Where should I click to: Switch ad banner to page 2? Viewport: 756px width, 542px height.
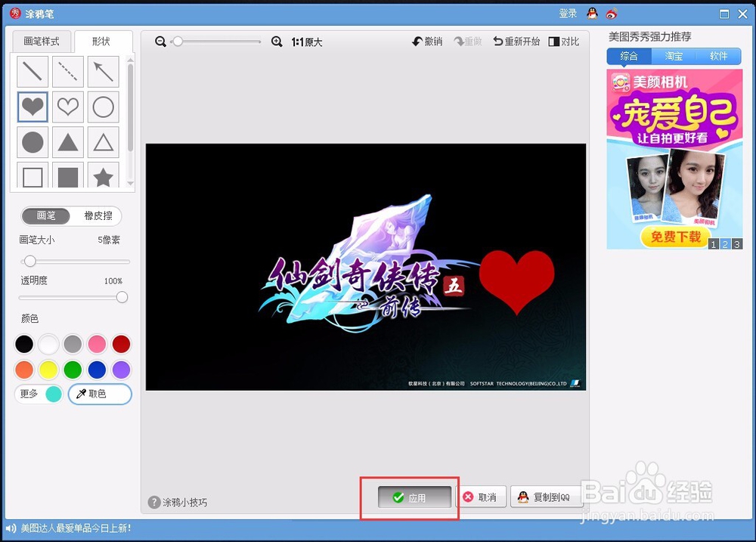(x=725, y=244)
